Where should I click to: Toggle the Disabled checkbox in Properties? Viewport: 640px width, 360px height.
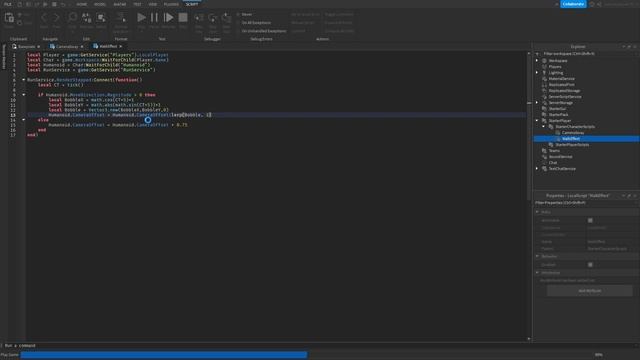[x=590, y=265]
